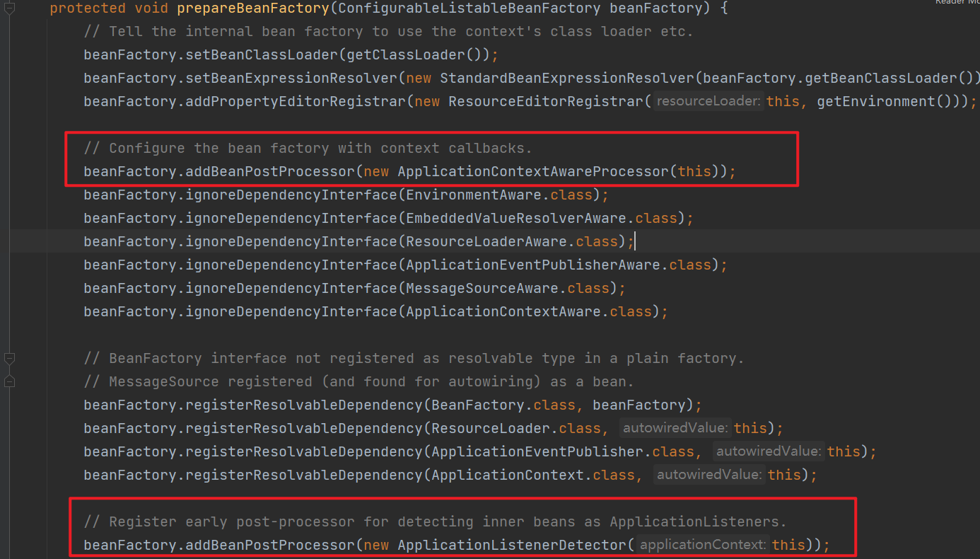Click fold end marker beside "MessageSource registered" comment
Image resolution: width=980 pixels, height=559 pixels.
pyautogui.click(x=9, y=381)
